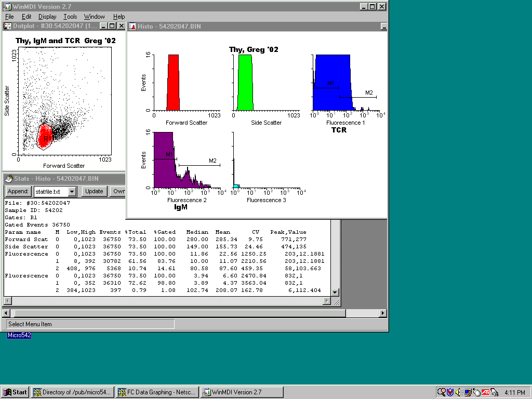The width and height of the screenshot is (532, 399).
Task: Click the WinMDI application icon in title bar
Action: (5, 6)
